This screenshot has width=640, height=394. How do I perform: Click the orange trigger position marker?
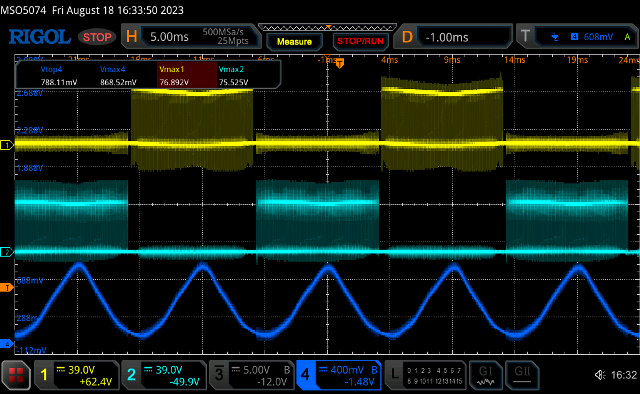click(340, 63)
